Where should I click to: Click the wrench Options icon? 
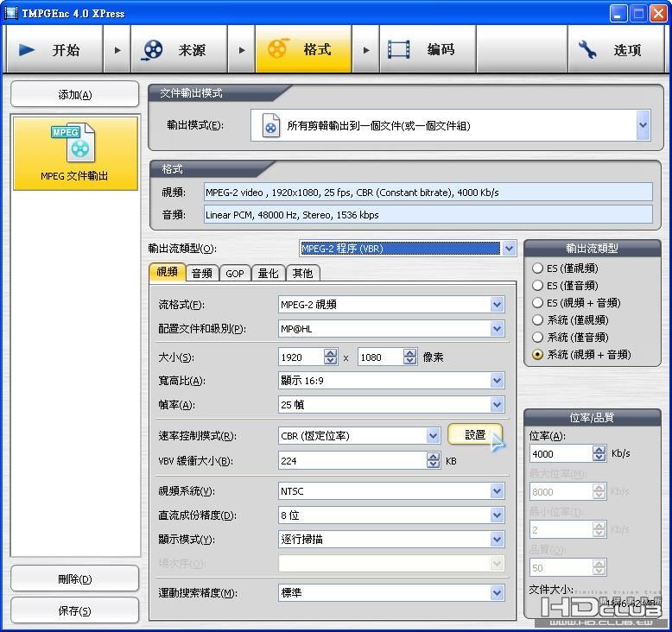[587, 49]
